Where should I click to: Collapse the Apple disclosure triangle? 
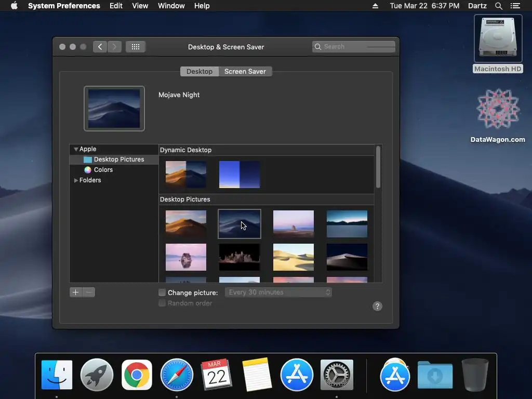(76, 149)
